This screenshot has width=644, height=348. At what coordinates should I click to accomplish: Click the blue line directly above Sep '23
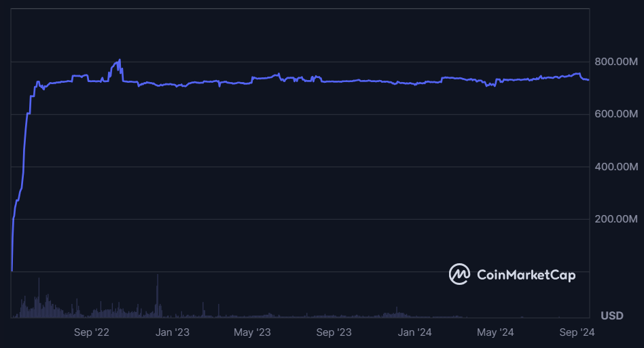click(334, 81)
